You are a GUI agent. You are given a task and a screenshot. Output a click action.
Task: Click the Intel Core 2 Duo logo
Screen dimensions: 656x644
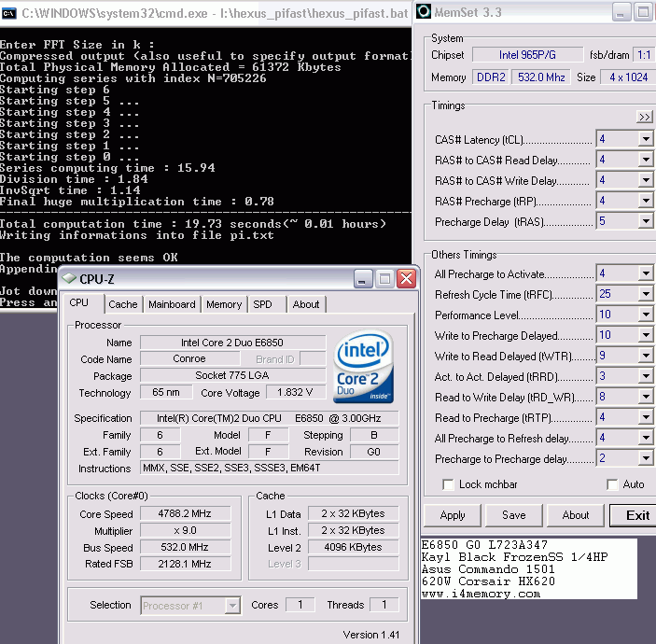(363, 366)
